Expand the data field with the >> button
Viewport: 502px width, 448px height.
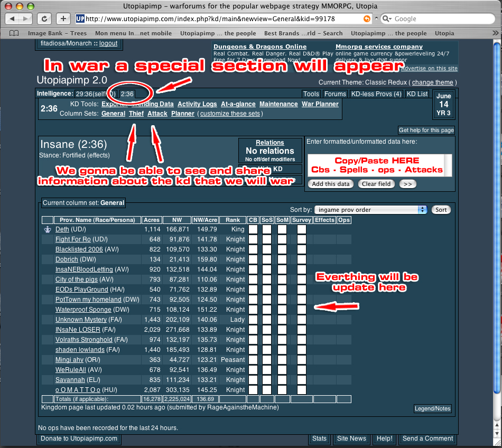(407, 184)
